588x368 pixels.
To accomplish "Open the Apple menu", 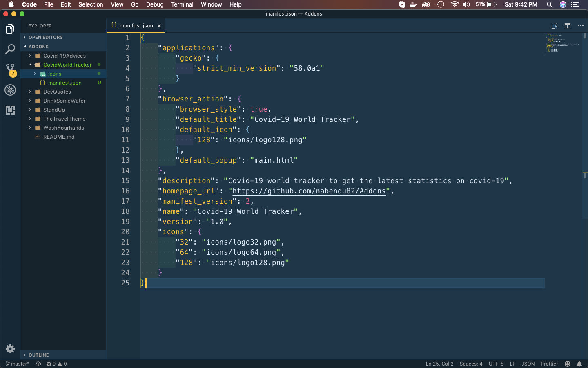I will coord(11,4).
